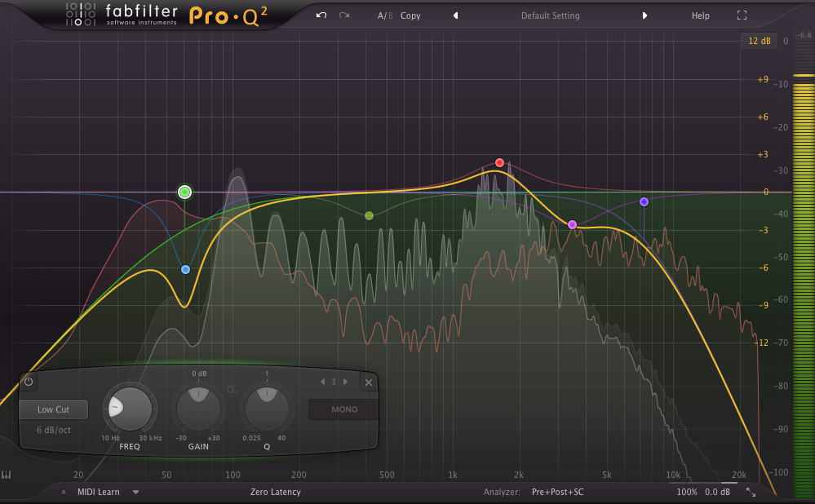
Task: Click the undo arrow in the top bar
Action: 321,15
